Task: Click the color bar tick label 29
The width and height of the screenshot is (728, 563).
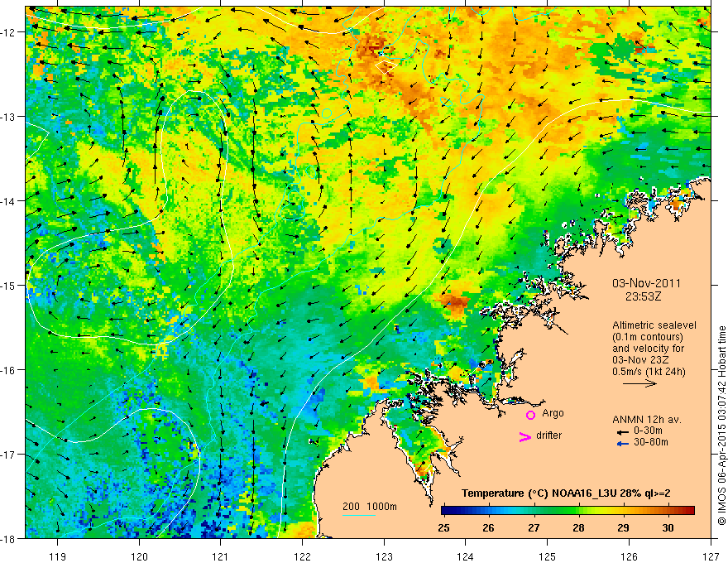Action: [624, 527]
